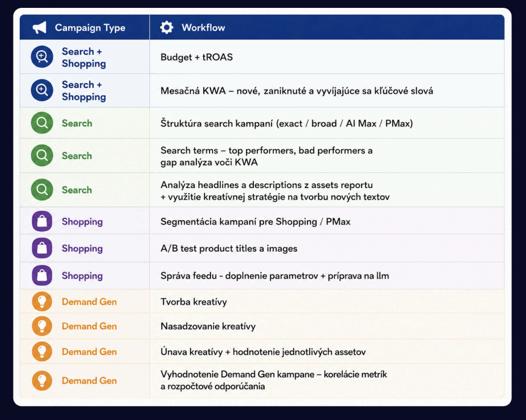
Task: Click the gear icon beside Workflow
Action: point(166,28)
